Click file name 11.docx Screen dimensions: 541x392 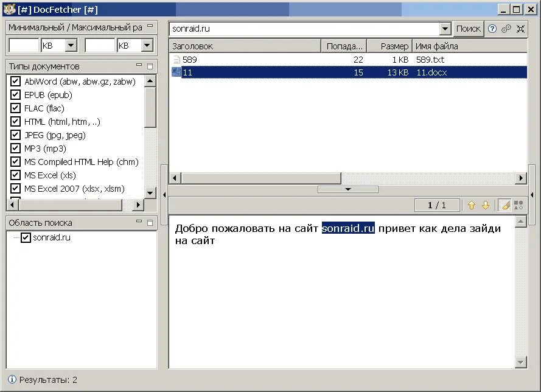431,72
